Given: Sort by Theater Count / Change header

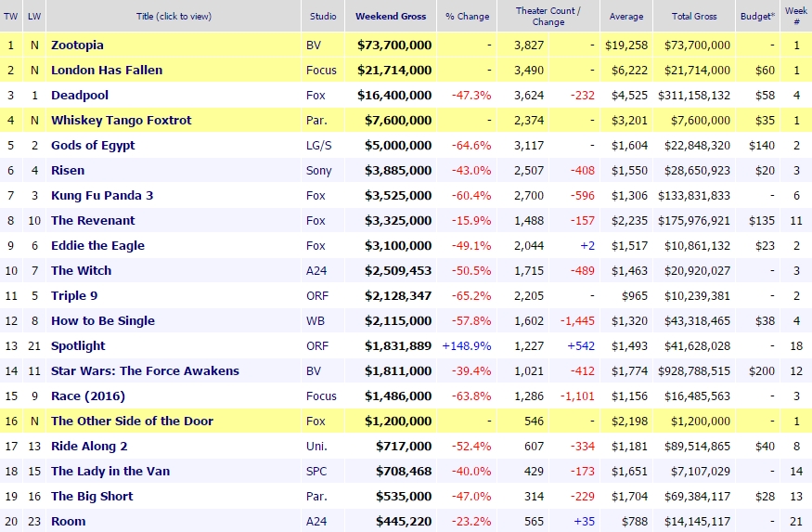Looking at the screenshot, I should coord(548,17).
